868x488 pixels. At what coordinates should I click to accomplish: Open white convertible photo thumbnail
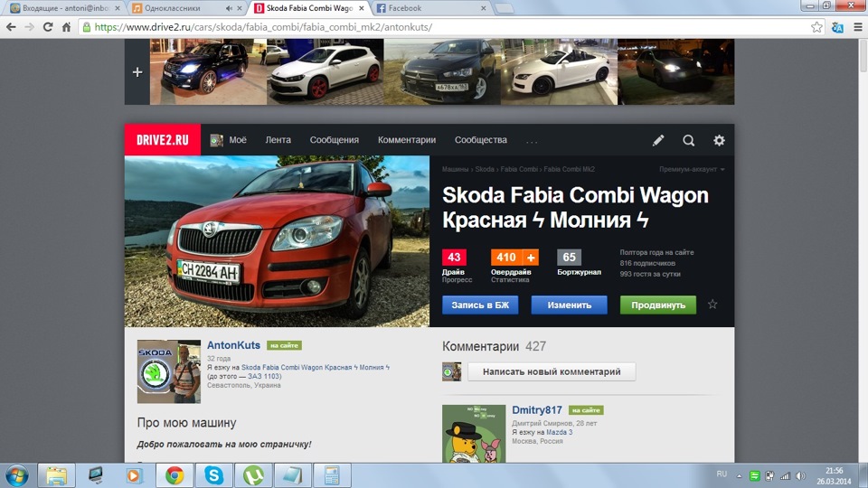point(559,72)
